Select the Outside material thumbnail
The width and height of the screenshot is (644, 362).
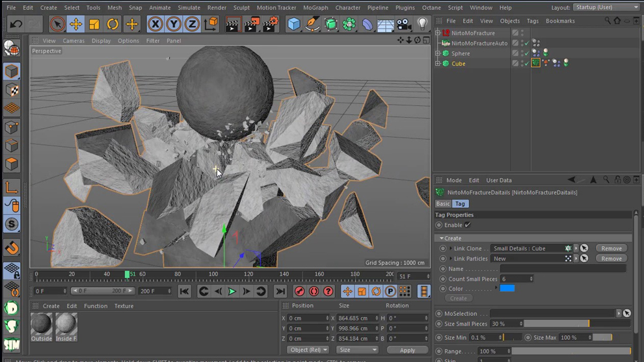click(42, 327)
